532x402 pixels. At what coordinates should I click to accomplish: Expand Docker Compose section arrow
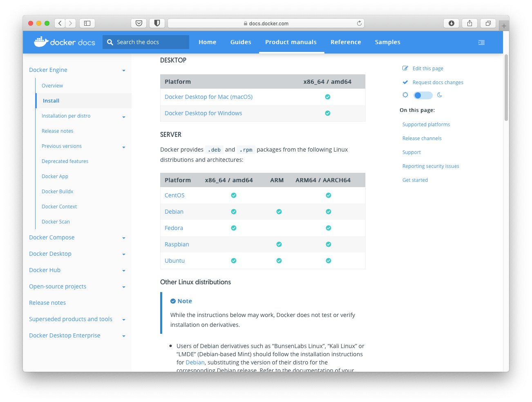124,238
